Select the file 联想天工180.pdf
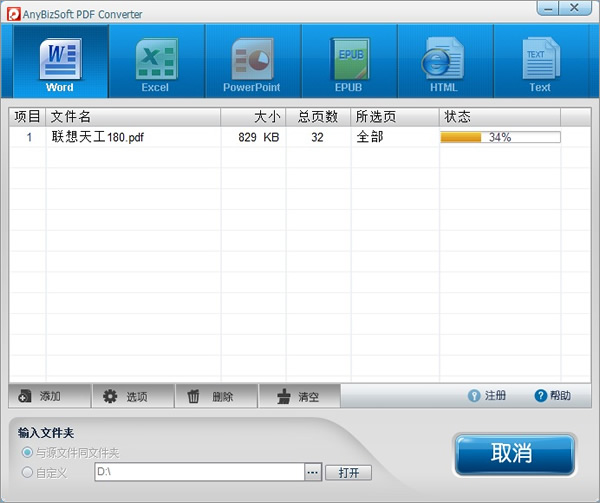This screenshot has height=503, width=600. (x=98, y=137)
